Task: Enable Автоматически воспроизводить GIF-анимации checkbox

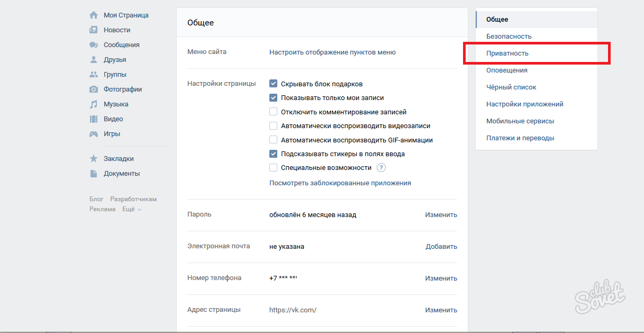Action: point(274,140)
